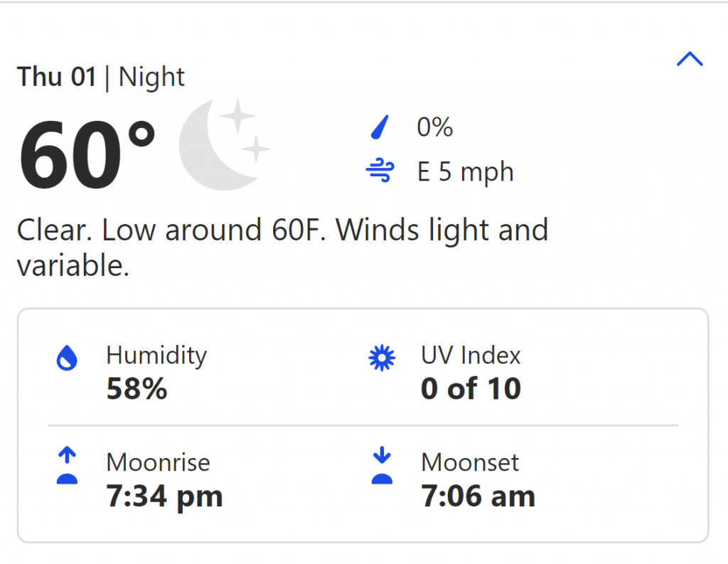
Task: Click the moonrise up-arrow icon
Action: click(x=67, y=466)
